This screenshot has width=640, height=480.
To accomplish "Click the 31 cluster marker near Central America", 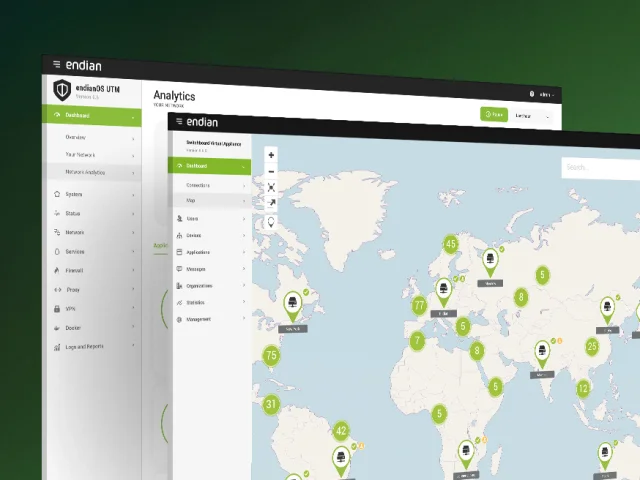I will coord(271,404).
